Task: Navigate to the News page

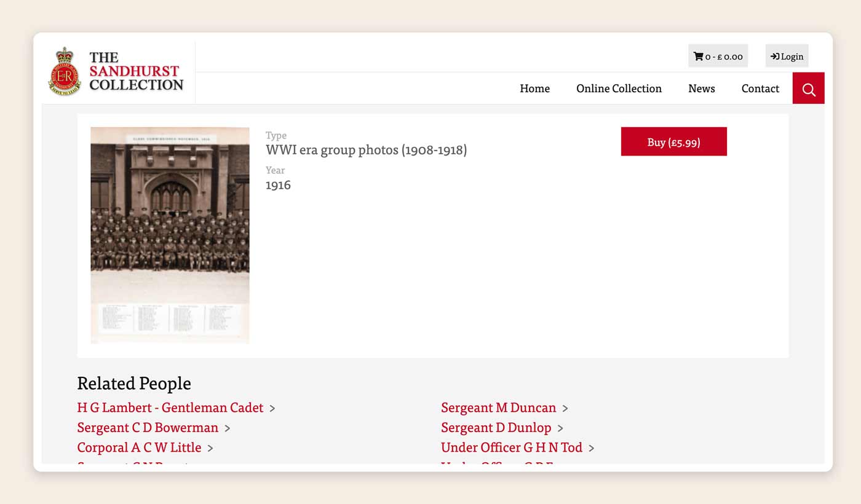Action: pyautogui.click(x=701, y=89)
